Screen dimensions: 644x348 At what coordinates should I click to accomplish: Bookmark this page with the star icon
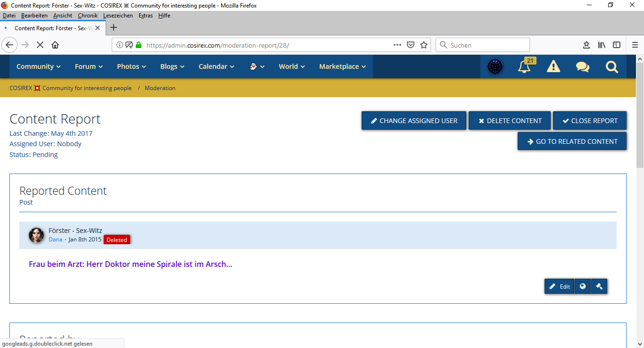coord(424,45)
